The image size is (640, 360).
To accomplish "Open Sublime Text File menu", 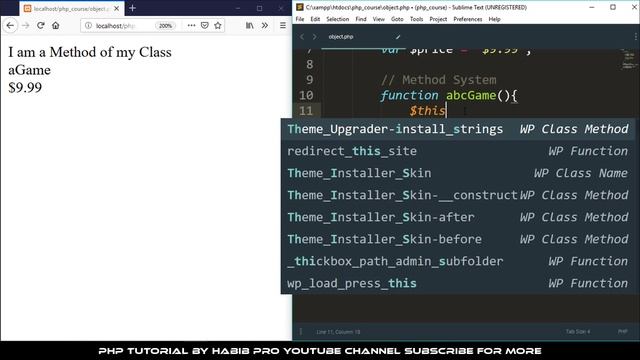I will 300,19.
